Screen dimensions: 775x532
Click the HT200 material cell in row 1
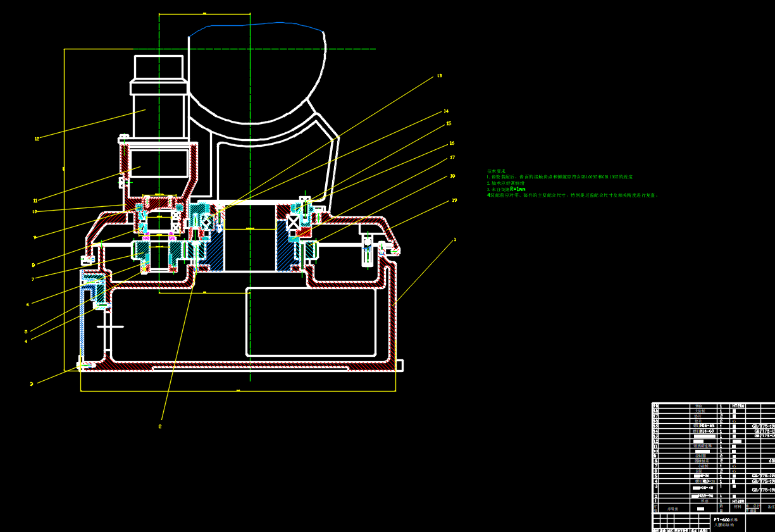(x=738, y=501)
